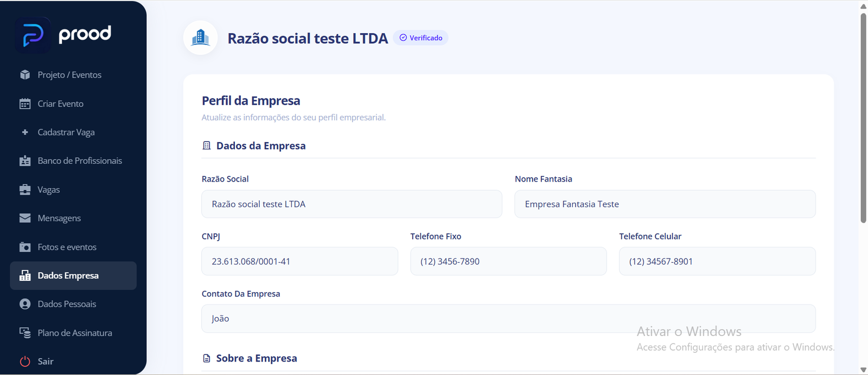
Task: Navigate to Vagas in sidebar
Action: pos(73,190)
